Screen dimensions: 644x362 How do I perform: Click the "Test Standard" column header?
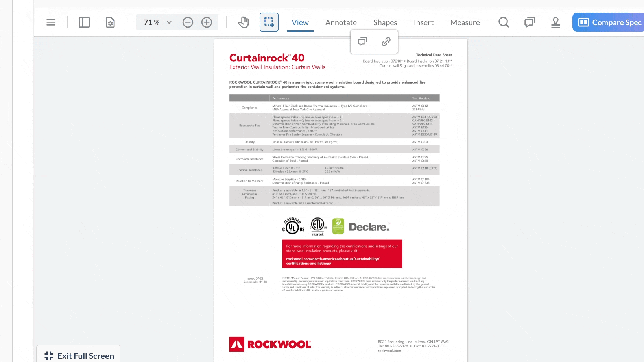[421, 98]
